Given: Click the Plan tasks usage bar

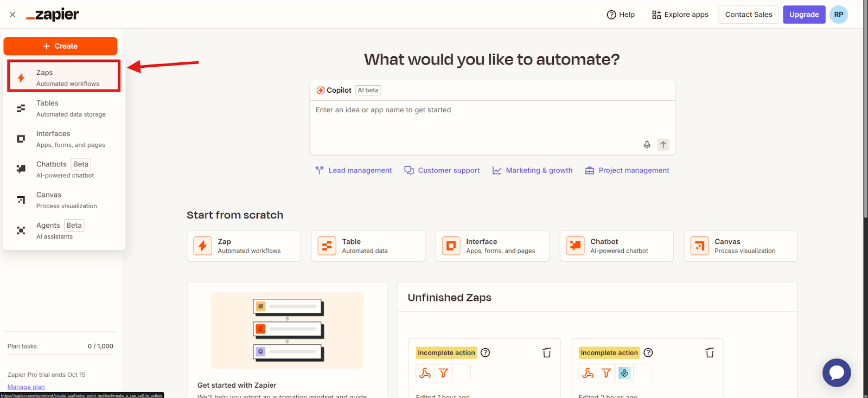Looking at the screenshot, I should 60,355.
